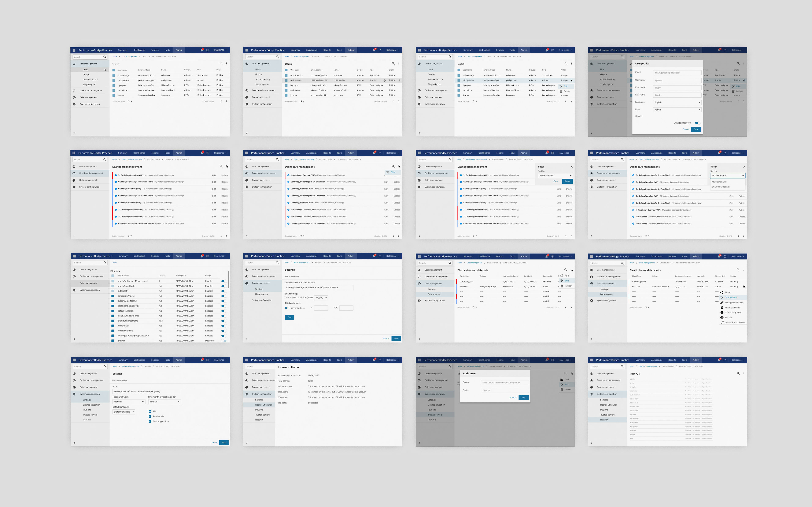
Task: Click the Filter icon in dashboard management popup
Action: tap(388, 172)
